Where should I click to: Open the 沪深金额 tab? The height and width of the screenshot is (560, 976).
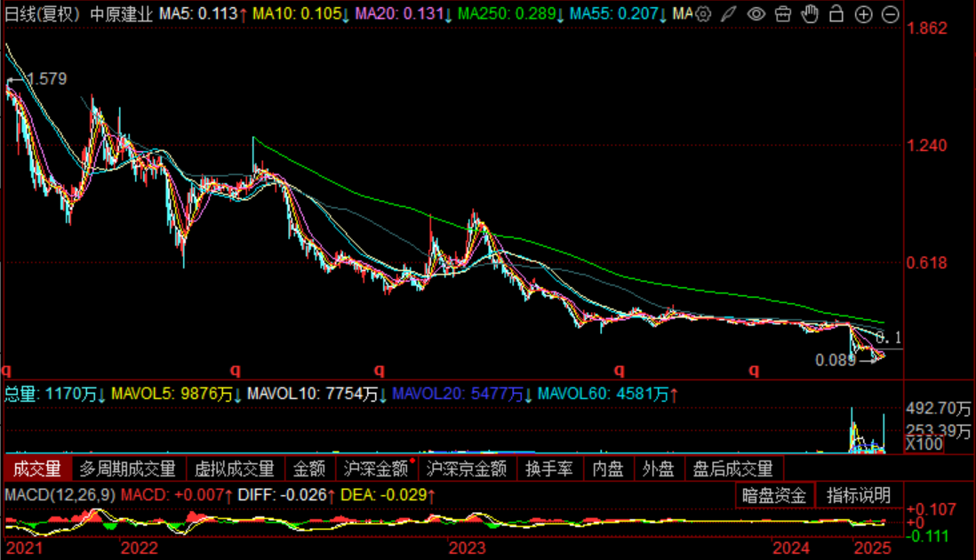point(375,468)
